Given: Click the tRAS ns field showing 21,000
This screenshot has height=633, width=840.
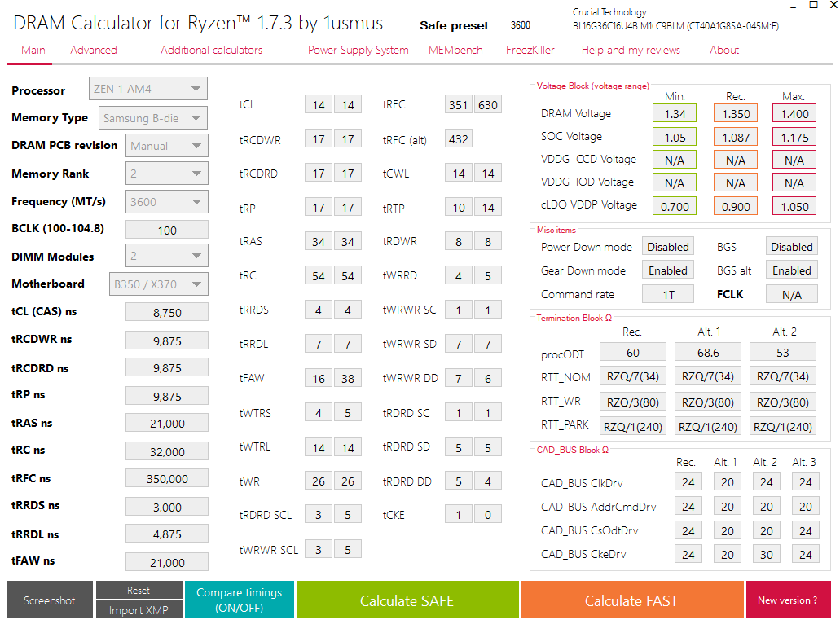Looking at the screenshot, I should 167,423.
